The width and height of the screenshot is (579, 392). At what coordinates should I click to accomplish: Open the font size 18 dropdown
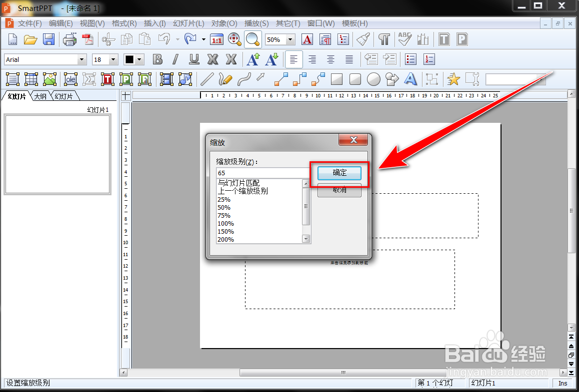tap(113, 59)
